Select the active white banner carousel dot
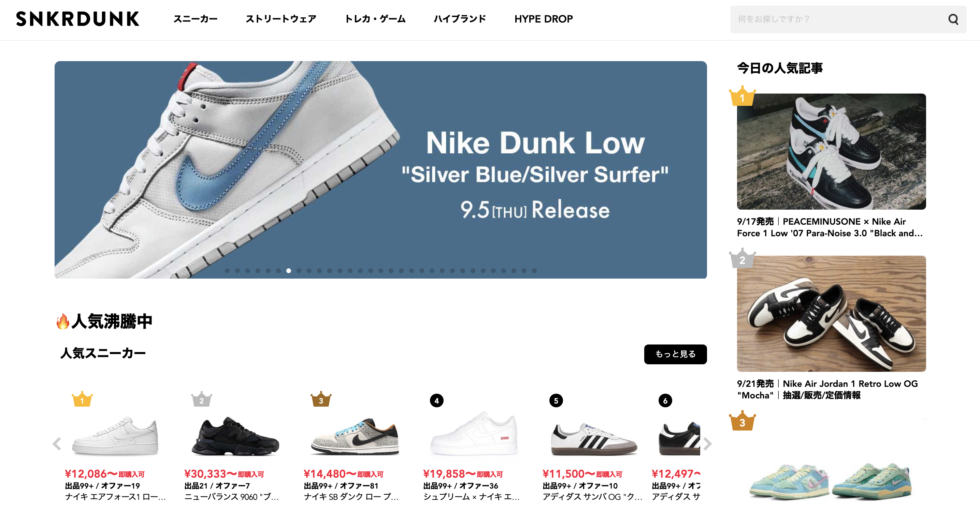980x521 pixels. 289,271
